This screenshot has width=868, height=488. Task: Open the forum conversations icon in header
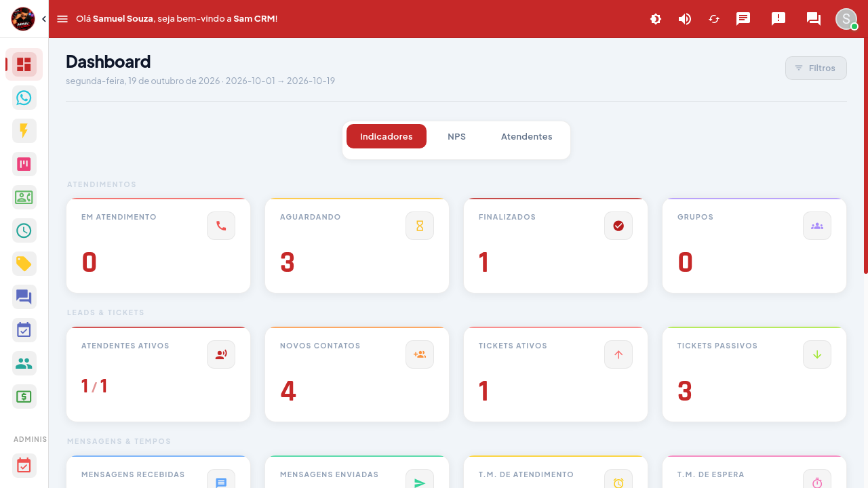click(x=814, y=19)
